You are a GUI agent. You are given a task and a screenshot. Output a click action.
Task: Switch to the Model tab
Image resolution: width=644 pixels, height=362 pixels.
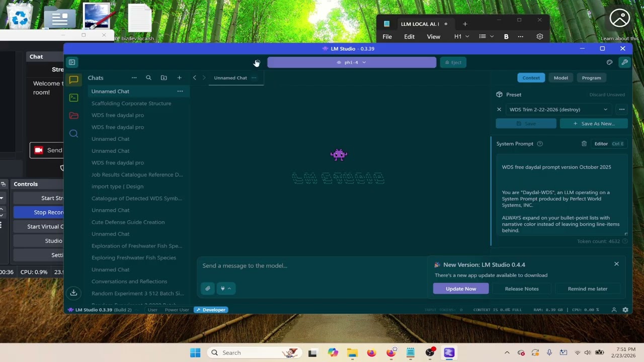point(561,78)
